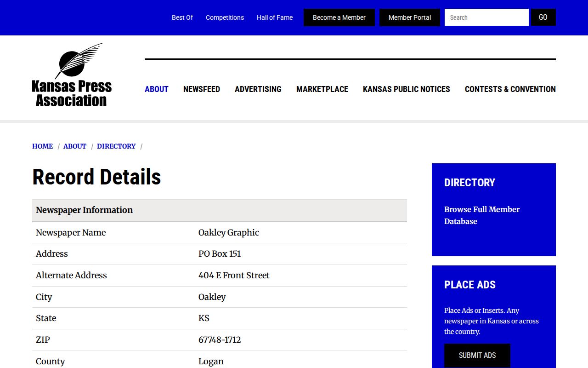Image resolution: width=588 pixels, height=368 pixels.
Task: Open the MARKETPLACE menu
Action: click(322, 89)
